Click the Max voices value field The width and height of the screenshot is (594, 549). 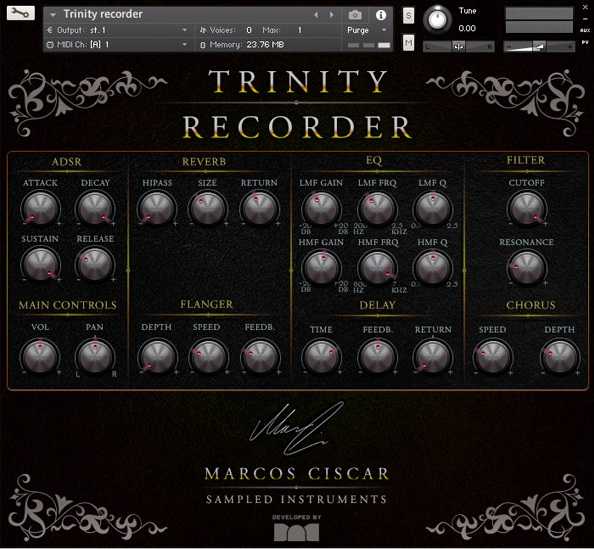(x=299, y=30)
